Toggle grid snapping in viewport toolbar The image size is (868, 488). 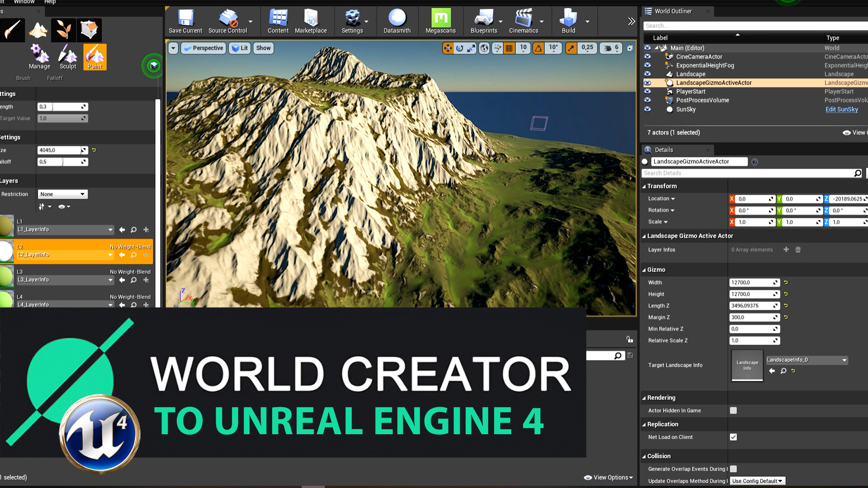point(509,48)
